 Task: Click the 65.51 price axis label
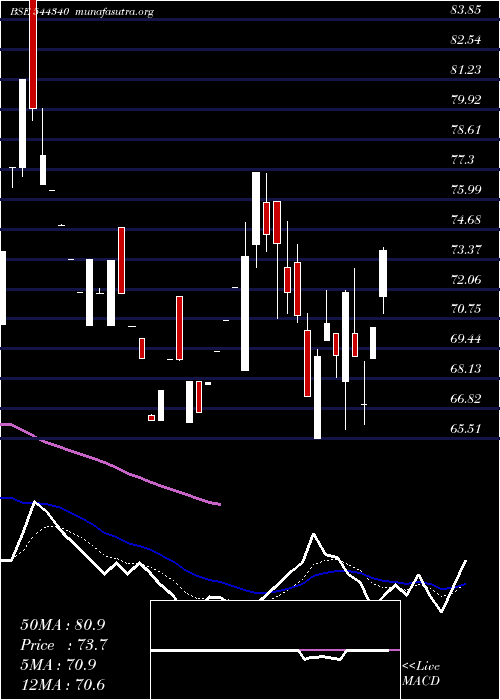(x=466, y=429)
